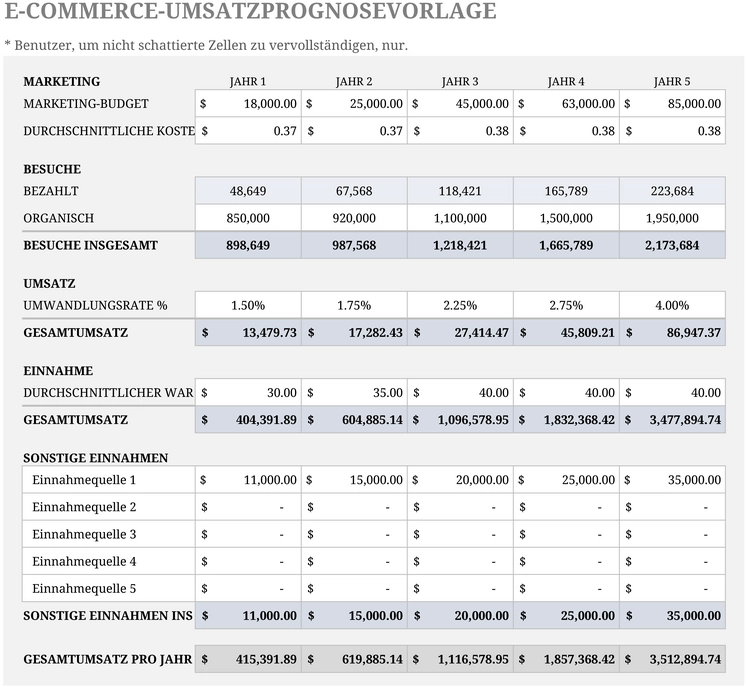Select the average cart value 30.00

(248, 393)
